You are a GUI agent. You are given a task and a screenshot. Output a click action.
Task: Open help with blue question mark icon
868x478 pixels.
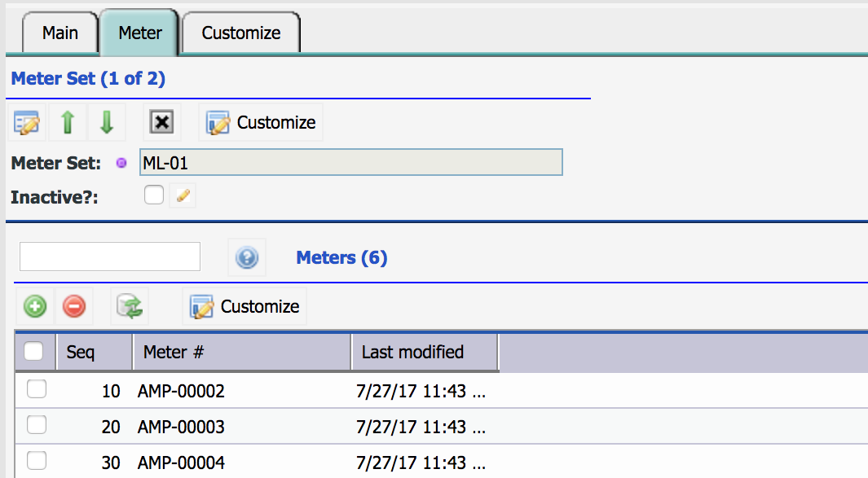click(x=247, y=257)
